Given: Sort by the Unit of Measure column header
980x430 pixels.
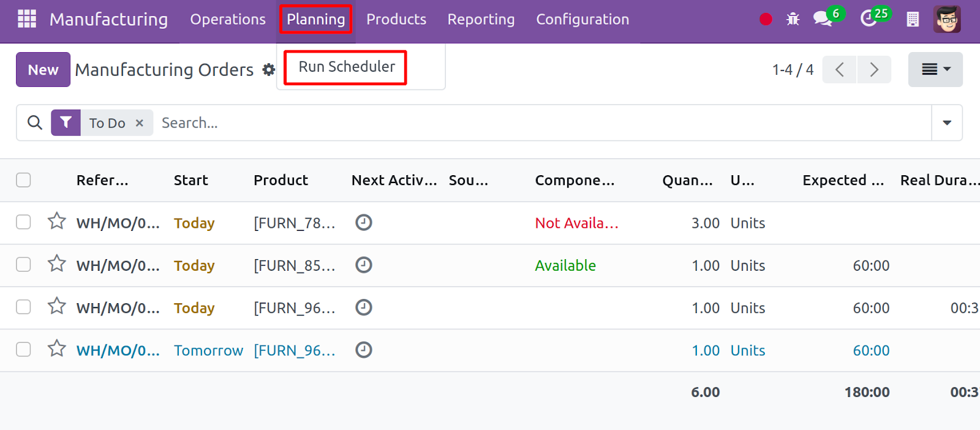Looking at the screenshot, I should tap(742, 180).
